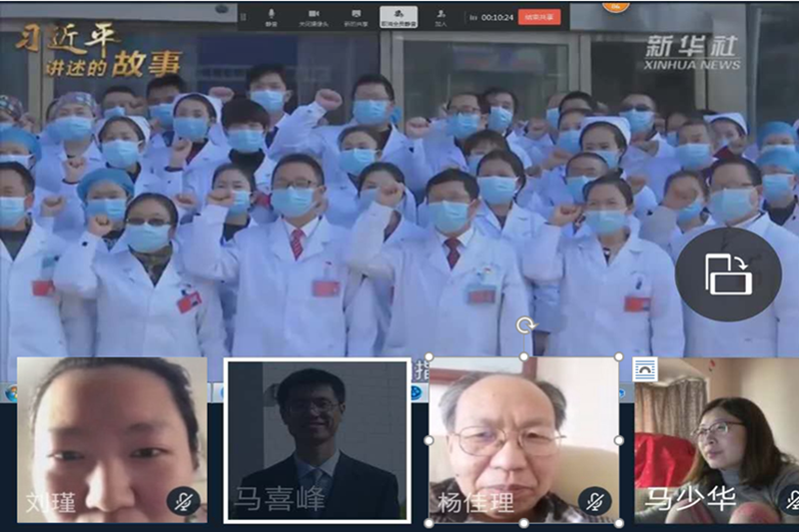Viewport: 799px width, 532px height.
Task: Select the 马喜峰 video thumbnail
Action: coord(317,439)
